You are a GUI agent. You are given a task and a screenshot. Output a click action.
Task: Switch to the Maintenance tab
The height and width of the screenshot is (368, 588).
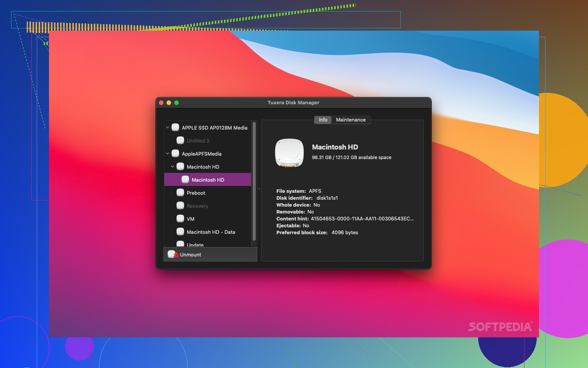click(x=351, y=120)
